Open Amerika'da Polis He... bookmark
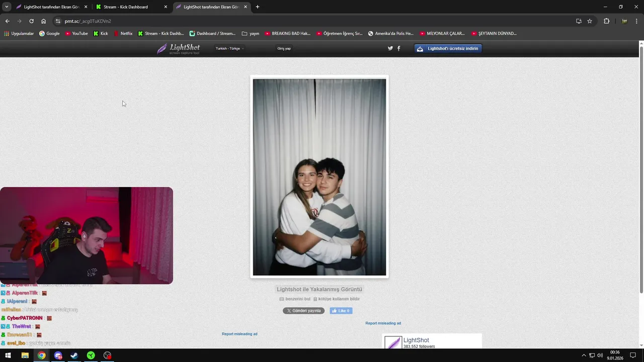644x362 pixels. [x=391, y=34]
